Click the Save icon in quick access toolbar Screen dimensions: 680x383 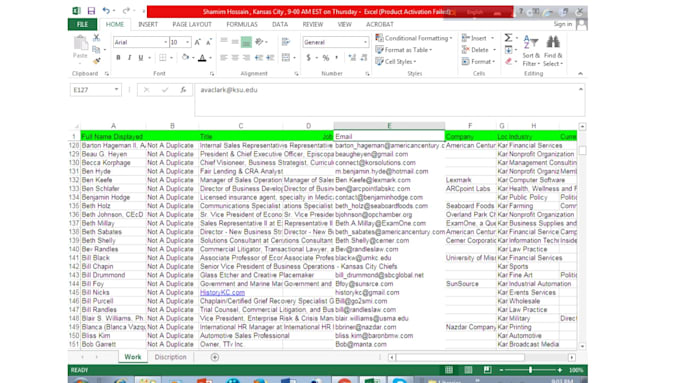(x=91, y=11)
